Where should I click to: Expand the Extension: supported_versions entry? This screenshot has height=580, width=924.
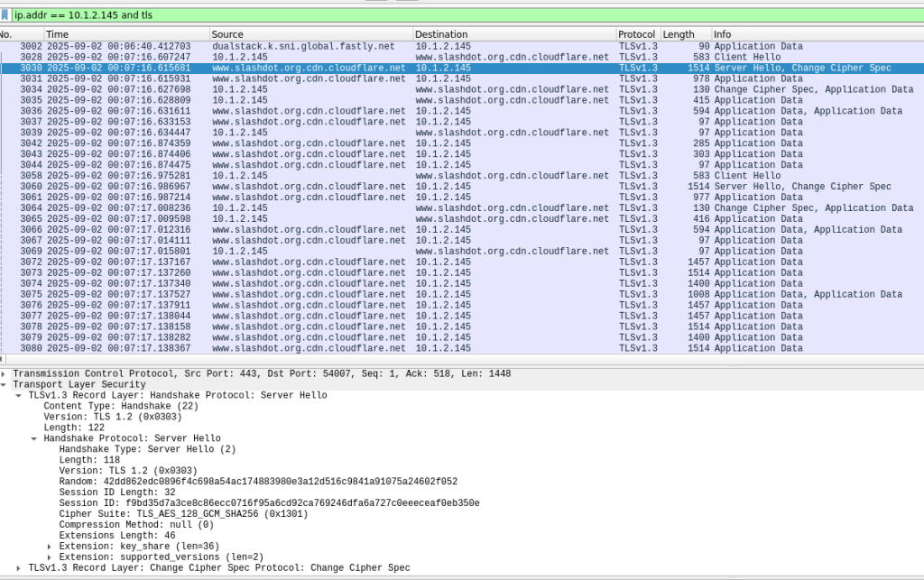[49, 557]
